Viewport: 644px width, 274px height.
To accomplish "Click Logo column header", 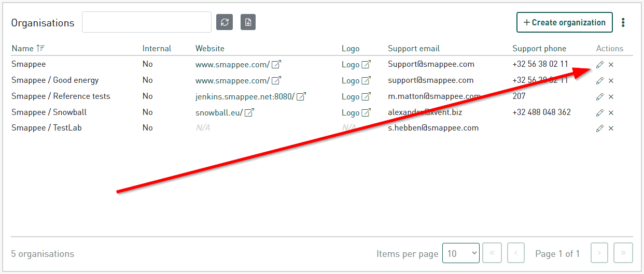I will coord(351,48).
